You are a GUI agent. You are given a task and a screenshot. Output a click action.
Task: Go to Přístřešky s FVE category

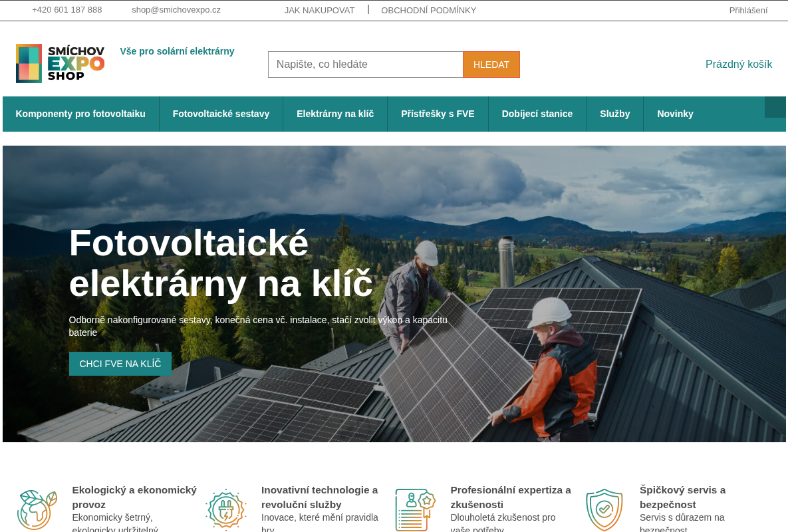tap(438, 114)
